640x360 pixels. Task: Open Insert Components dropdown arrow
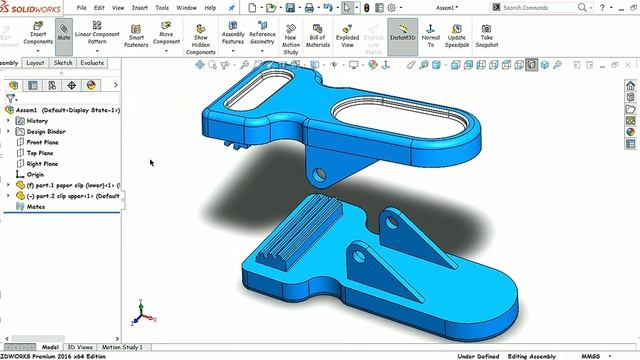(38, 51)
